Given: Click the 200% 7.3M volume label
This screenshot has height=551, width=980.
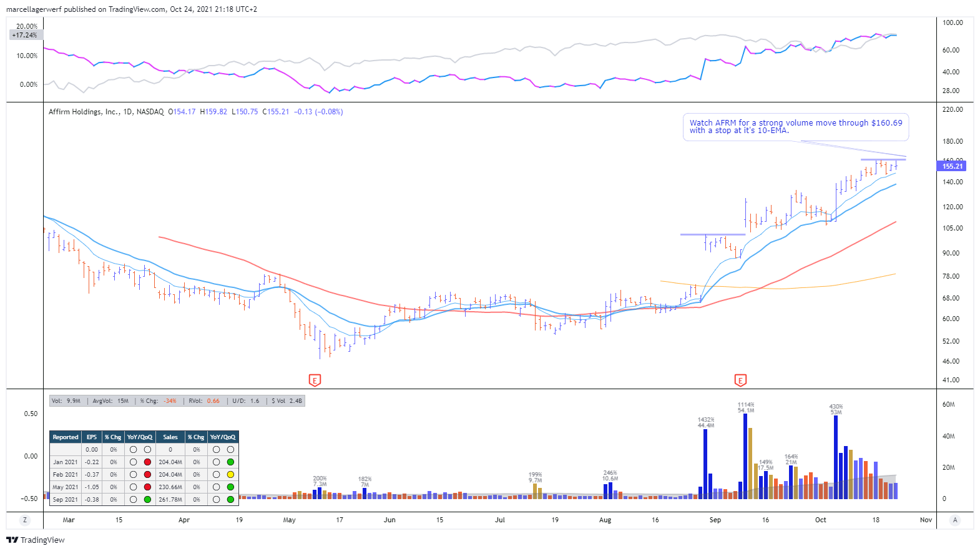Looking at the screenshot, I should (x=320, y=481).
